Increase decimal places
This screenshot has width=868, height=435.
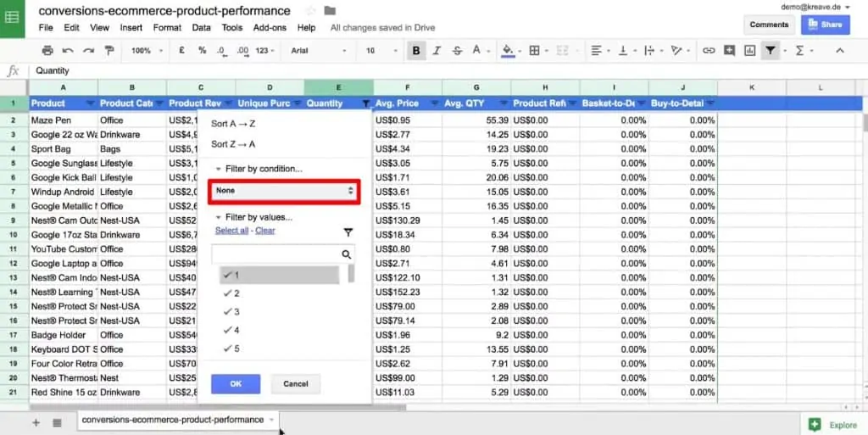242,50
